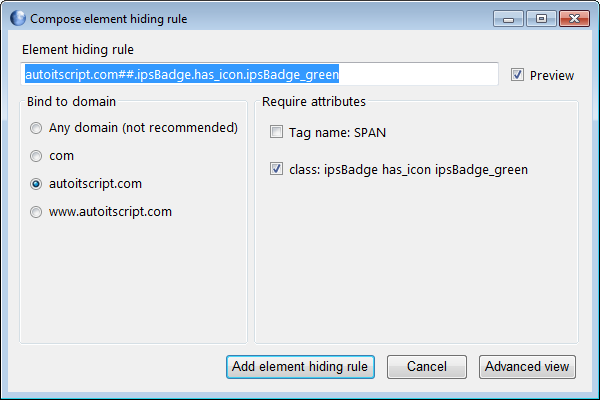Click the Bind to domain group heading
The height and width of the screenshot is (400, 600).
coord(71,102)
